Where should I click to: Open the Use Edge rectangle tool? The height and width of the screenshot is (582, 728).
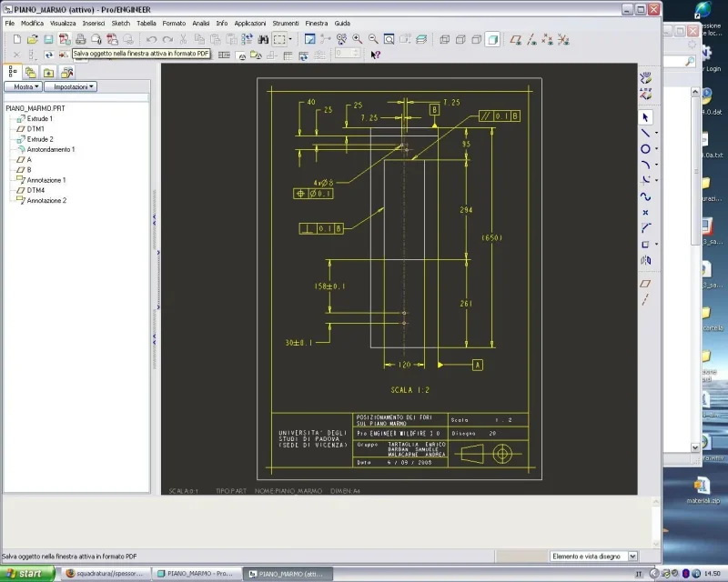point(645,244)
